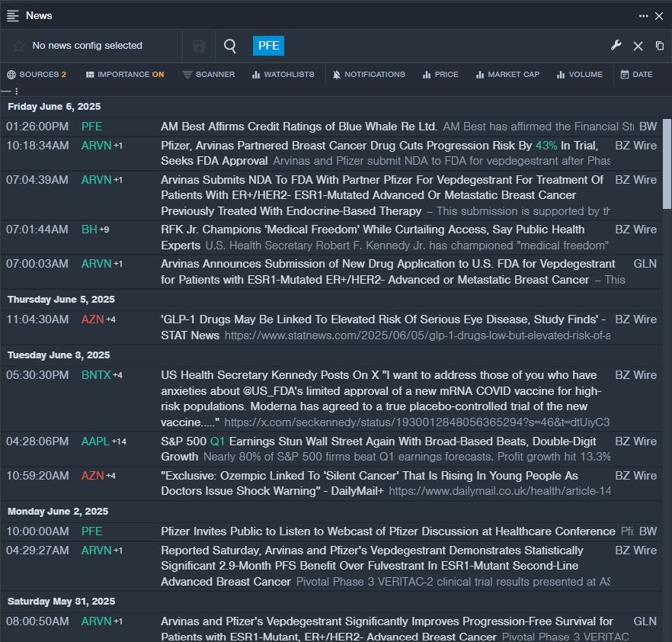The height and width of the screenshot is (642, 672).
Task: Click ARVN ticker at 08:00:50AM row
Action: [97, 621]
